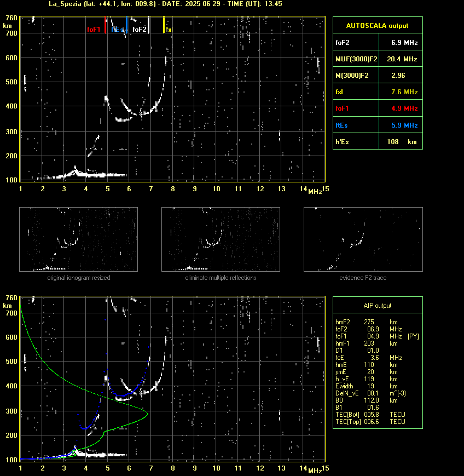Click the yellow fxI marker line
Image resolution: width=464 pixels, height=476 pixels.
164,25
